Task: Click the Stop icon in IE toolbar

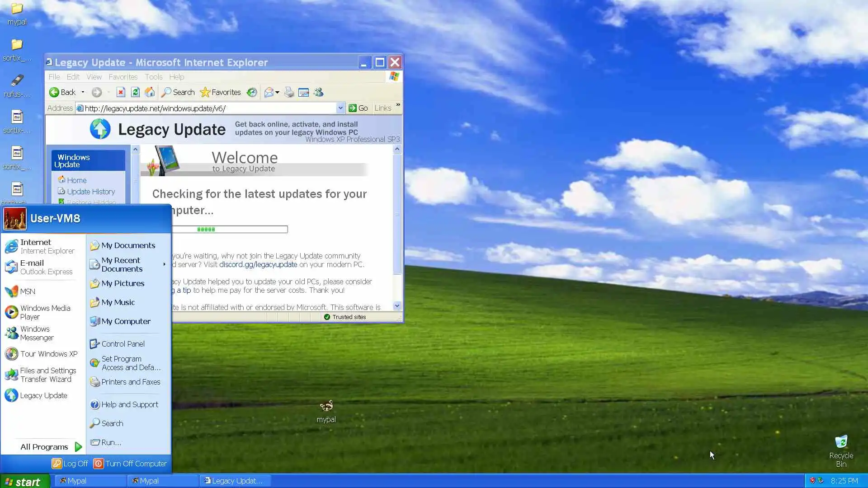Action: (121, 92)
